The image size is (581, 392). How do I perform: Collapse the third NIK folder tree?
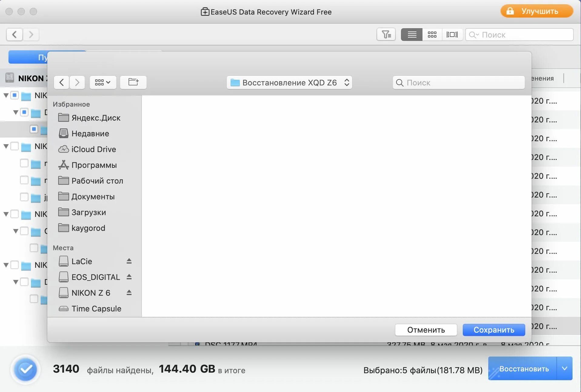pos(6,214)
